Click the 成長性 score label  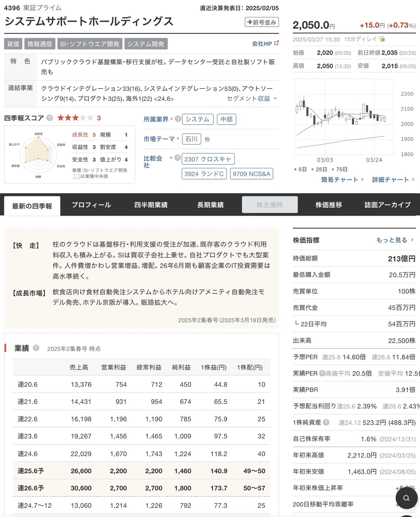coord(80,135)
